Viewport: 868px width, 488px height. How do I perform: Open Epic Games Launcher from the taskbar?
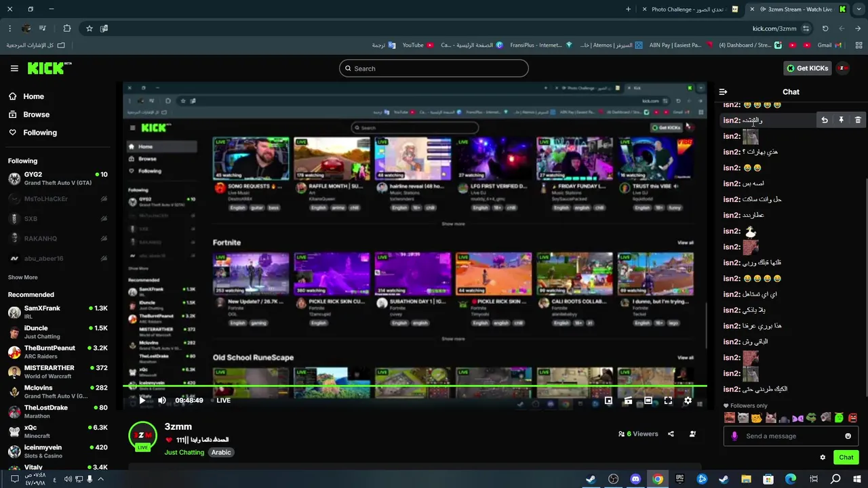(679, 479)
